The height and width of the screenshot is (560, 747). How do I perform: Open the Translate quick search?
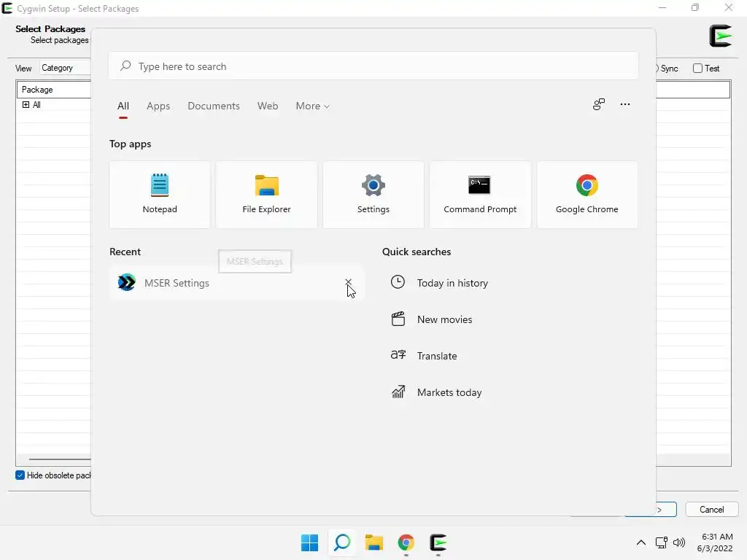tap(437, 356)
